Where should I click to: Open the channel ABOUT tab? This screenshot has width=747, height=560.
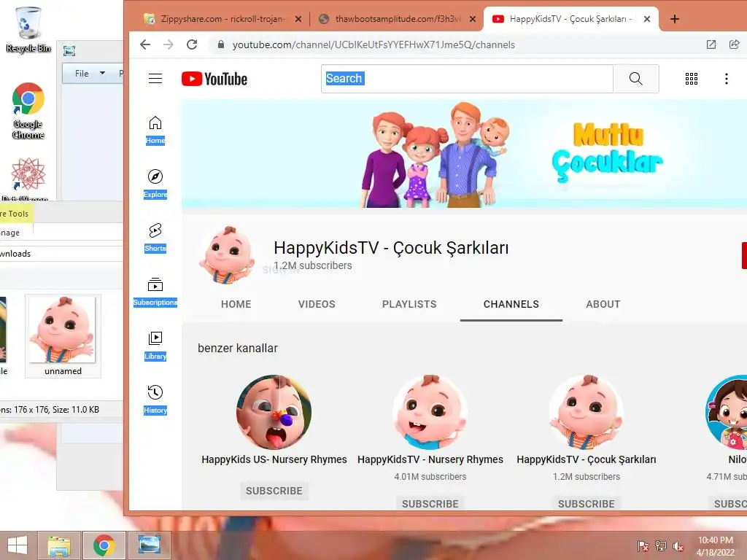click(x=603, y=304)
